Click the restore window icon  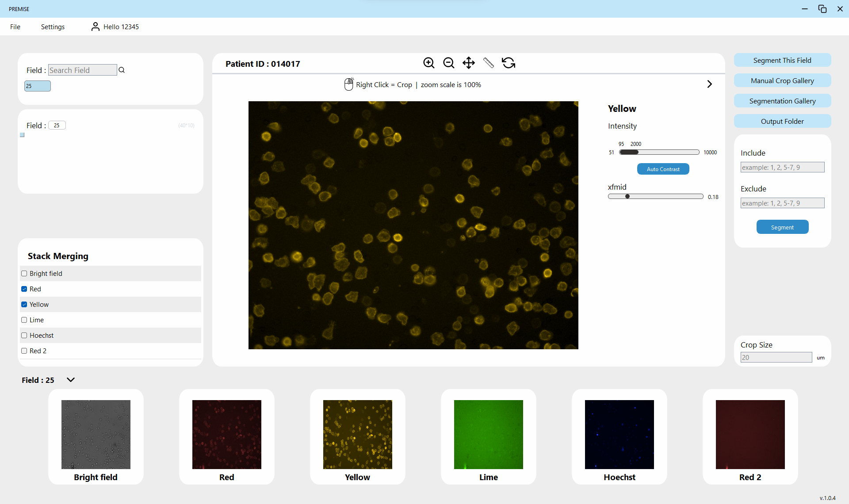[822, 9]
